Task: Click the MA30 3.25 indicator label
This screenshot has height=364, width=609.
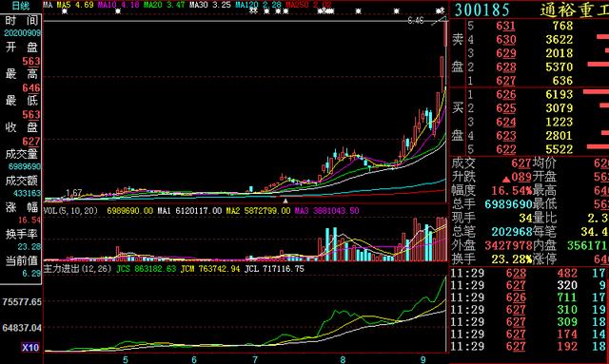Action: click(x=209, y=5)
